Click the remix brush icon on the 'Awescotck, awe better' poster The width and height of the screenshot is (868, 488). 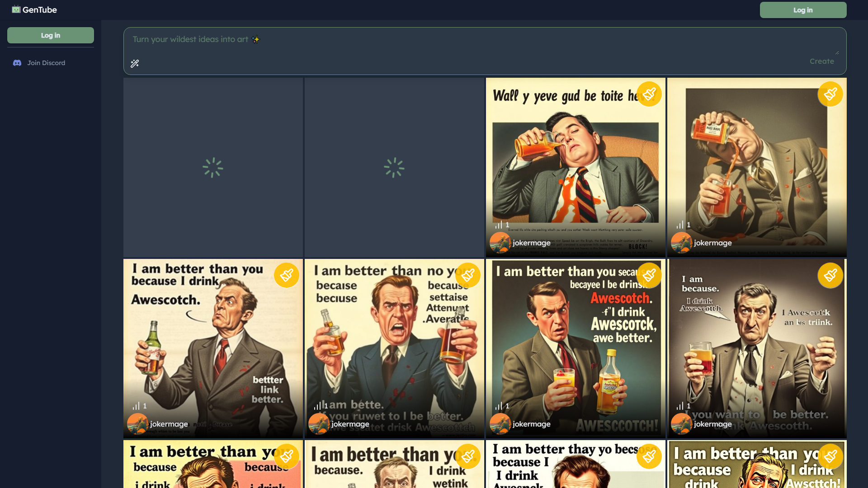[649, 275]
